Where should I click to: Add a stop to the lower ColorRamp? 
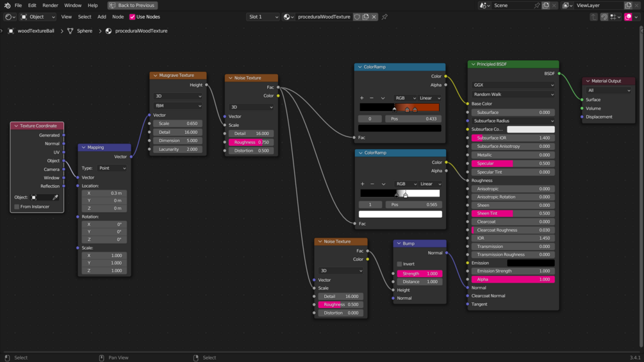click(x=362, y=184)
